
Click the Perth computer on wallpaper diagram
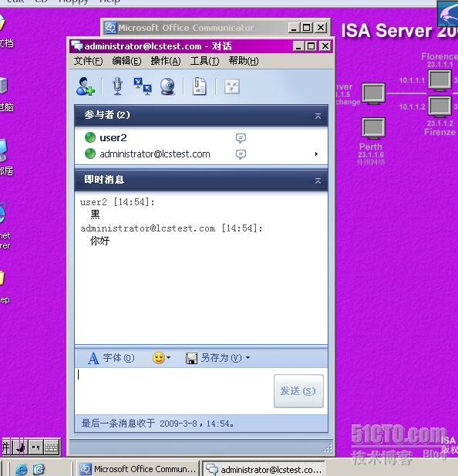pyautogui.click(x=374, y=128)
